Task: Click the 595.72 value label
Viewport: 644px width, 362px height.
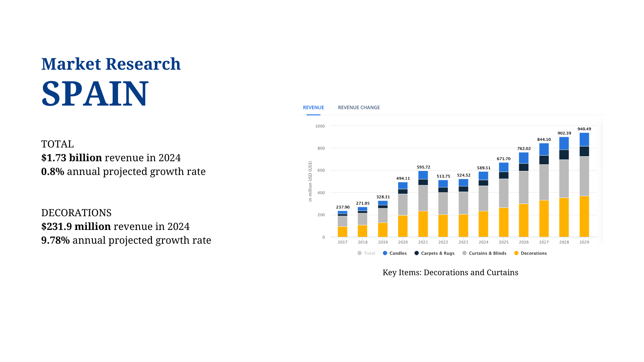Action: click(423, 167)
